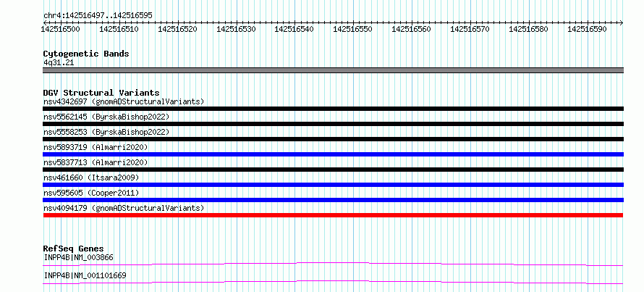Viewport: 644px width, 292px height.
Task: Open variant label nsv5562145 (ByrskaBishop2022)
Action: click(x=106, y=117)
